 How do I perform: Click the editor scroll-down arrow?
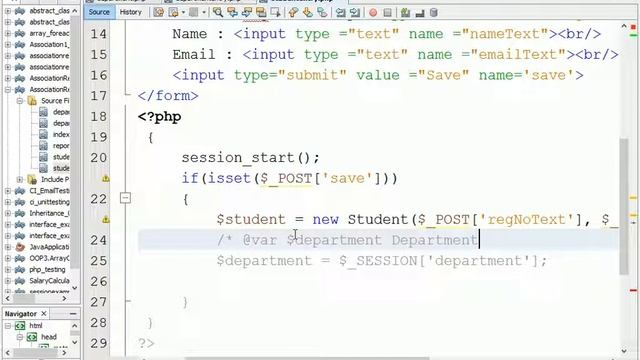coord(624,351)
